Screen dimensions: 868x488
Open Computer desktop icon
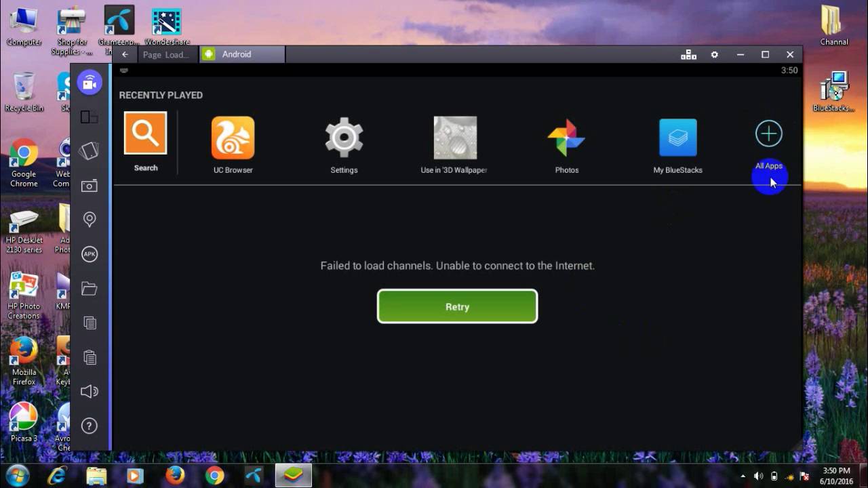(x=24, y=27)
